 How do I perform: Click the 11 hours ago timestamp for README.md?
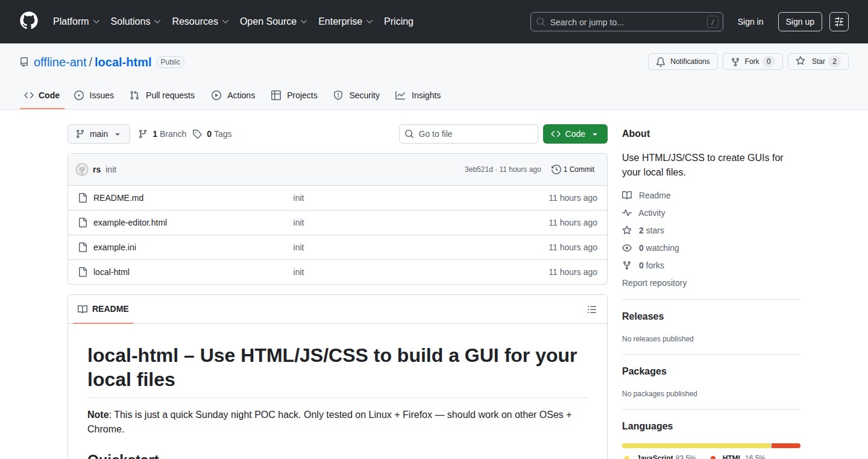(573, 198)
